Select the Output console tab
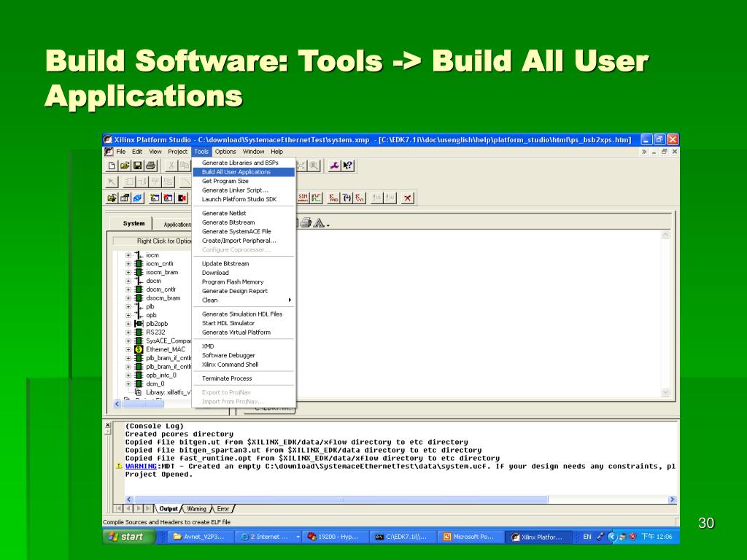 [x=169, y=509]
